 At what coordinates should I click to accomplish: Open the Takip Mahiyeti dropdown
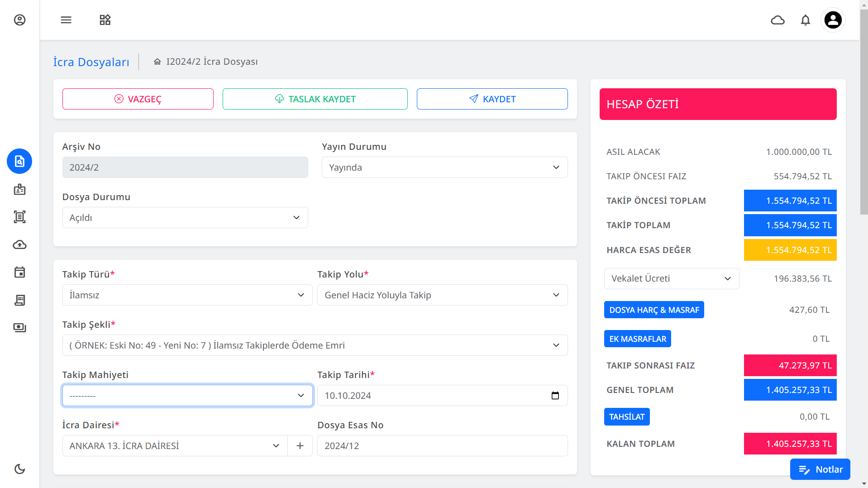click(x=187, y=396)
